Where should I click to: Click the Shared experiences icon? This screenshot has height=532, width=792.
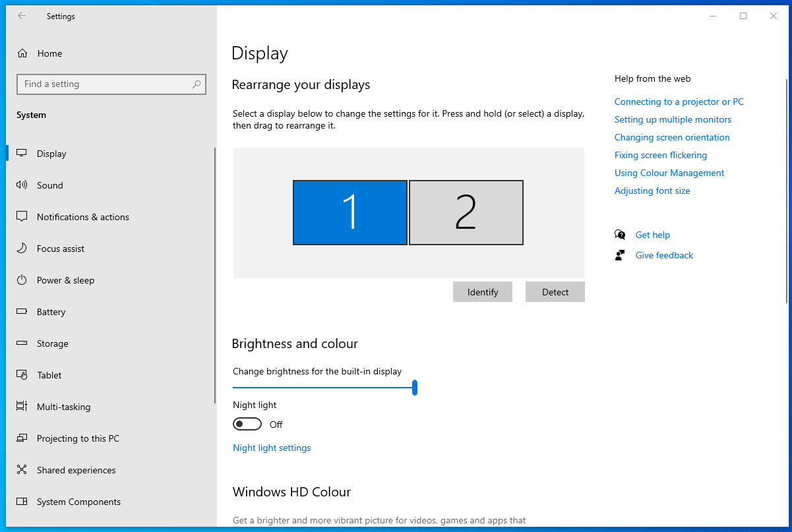22,470
